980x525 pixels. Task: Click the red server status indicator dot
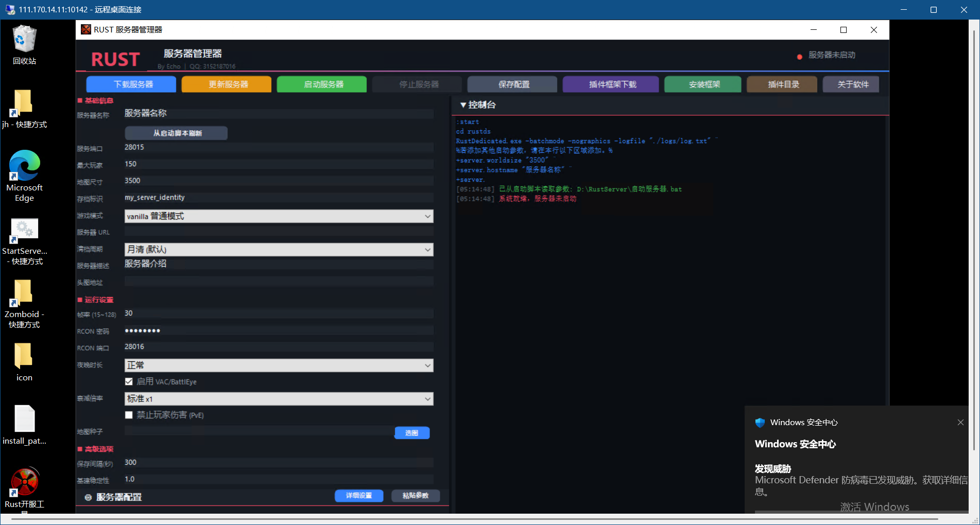click(799, 57)
